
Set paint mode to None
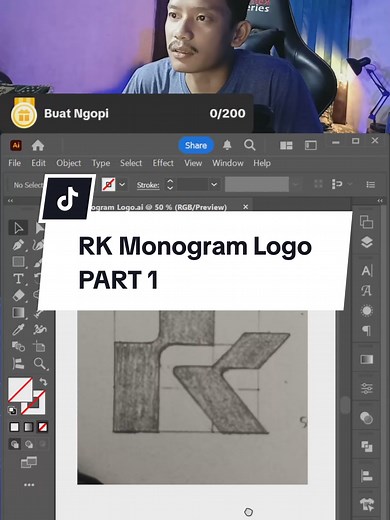43,427
